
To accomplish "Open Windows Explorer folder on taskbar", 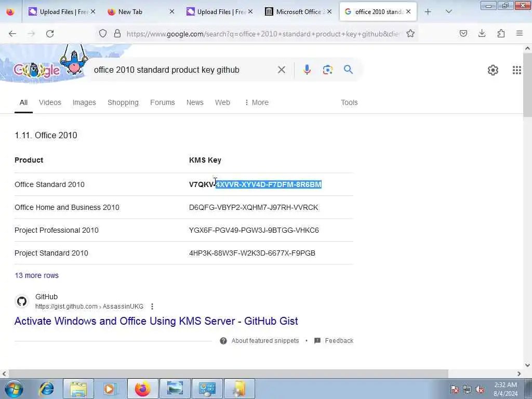I will [x=78, y=389].
